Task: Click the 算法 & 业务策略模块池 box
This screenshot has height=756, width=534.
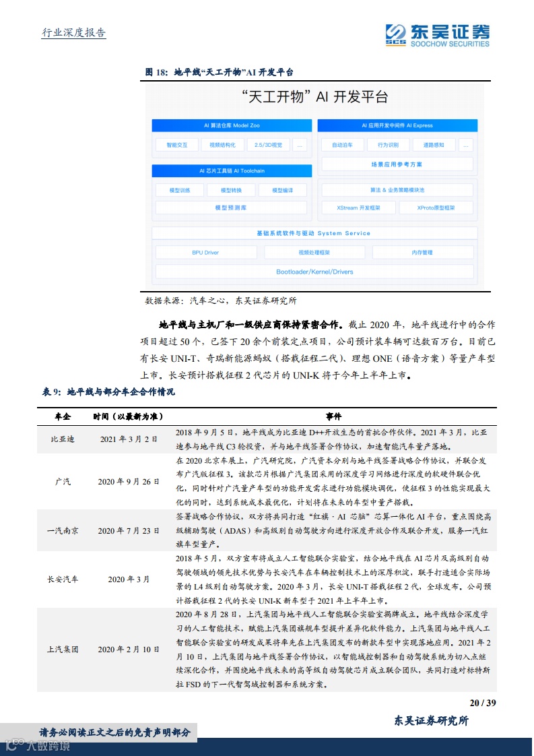Action: (x=397, y=190)
